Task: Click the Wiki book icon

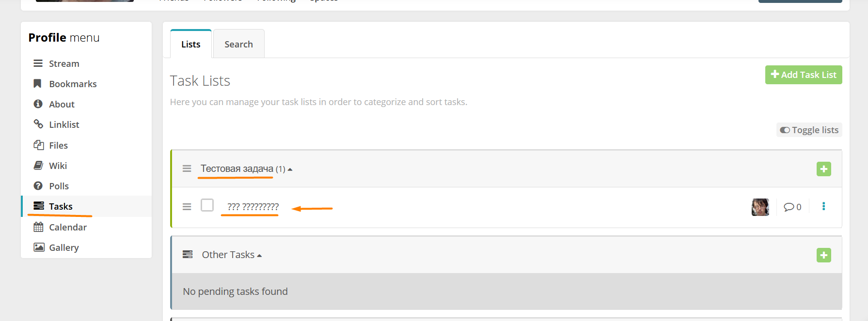Action: pyautogui.click(x=38, y=165)
